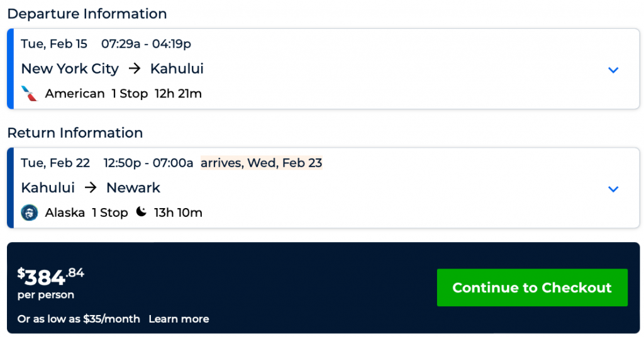The image size is (644, 337).
Task: Click the departure flight's 1 Stop label
Action: coord(130,94)
